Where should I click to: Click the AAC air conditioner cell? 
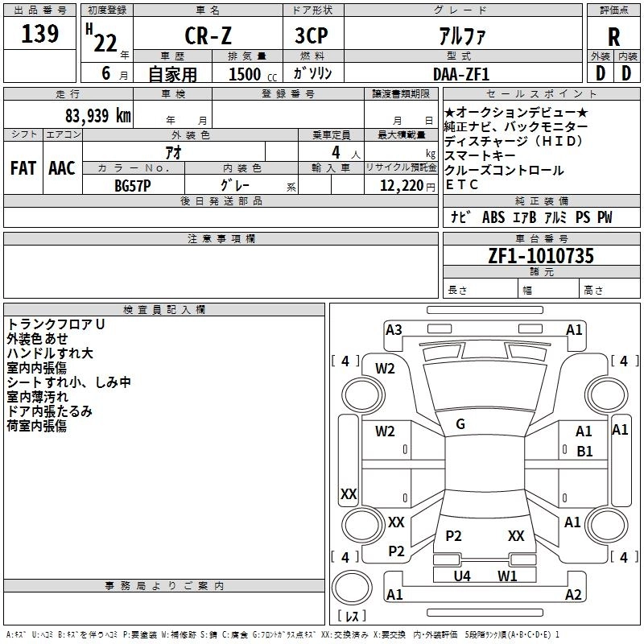click(x=62, y=168)
